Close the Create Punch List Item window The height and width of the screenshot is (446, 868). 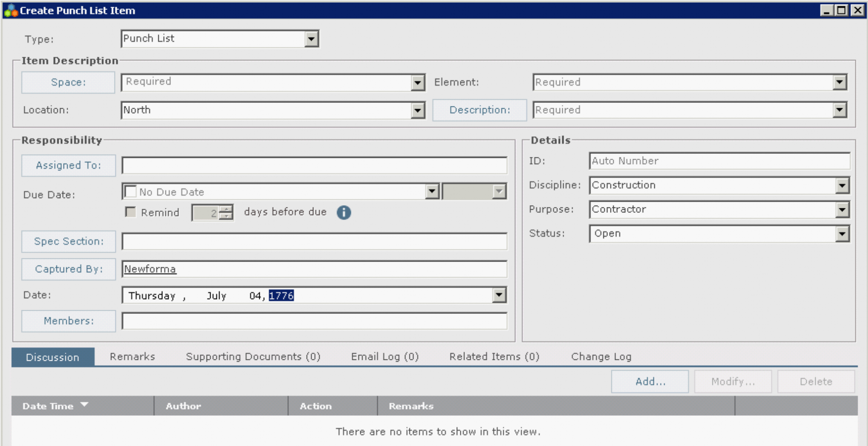[857, 10]
